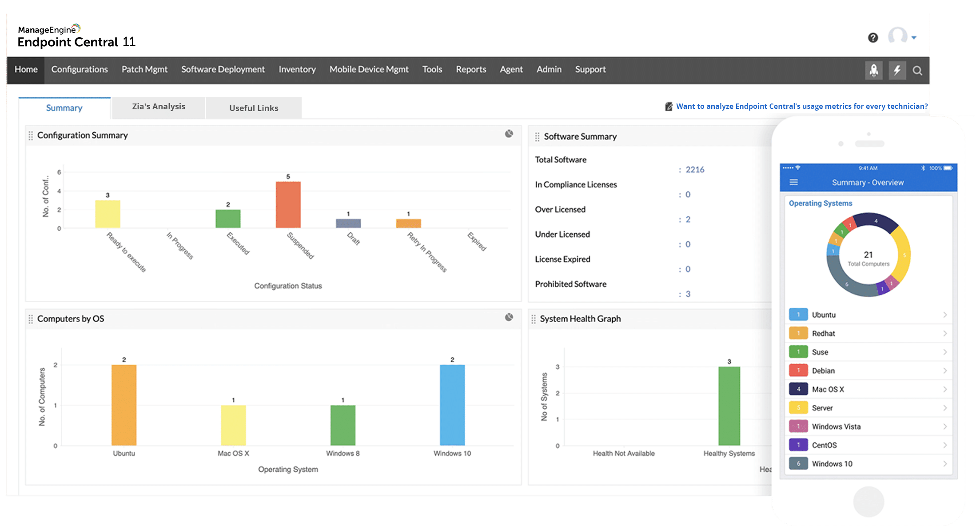Click Prohibited Software count 3

(688, 294)
